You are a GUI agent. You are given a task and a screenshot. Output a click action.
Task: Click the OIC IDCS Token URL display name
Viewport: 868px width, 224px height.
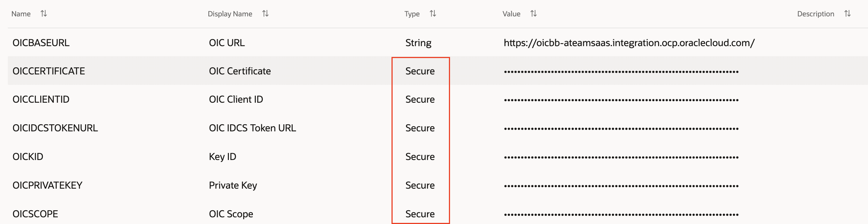coord(252,128)
